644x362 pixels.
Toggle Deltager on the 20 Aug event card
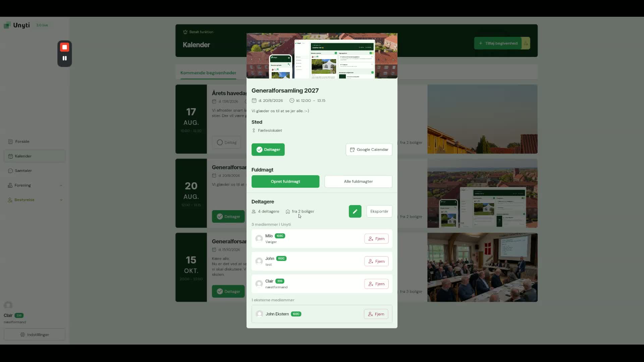point(228,217)
